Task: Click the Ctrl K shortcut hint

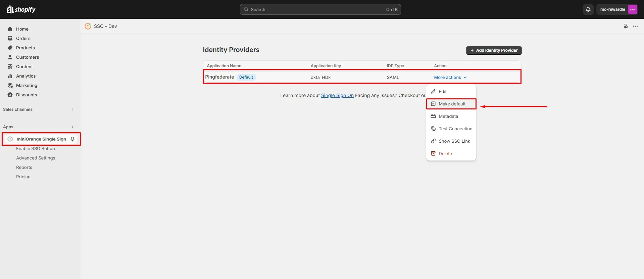Action: click(x=392, y=9)
